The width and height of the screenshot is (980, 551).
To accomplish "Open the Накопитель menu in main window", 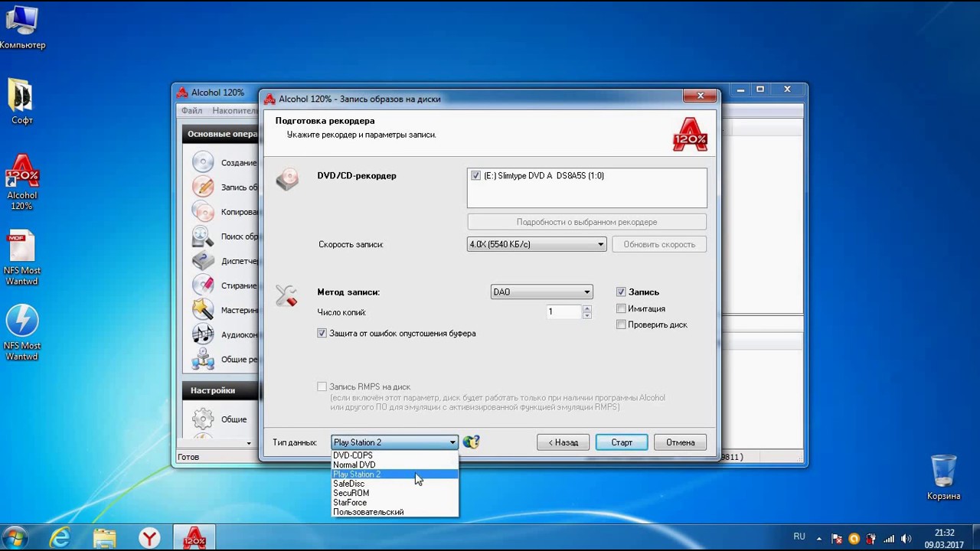I will pos(234,111).
